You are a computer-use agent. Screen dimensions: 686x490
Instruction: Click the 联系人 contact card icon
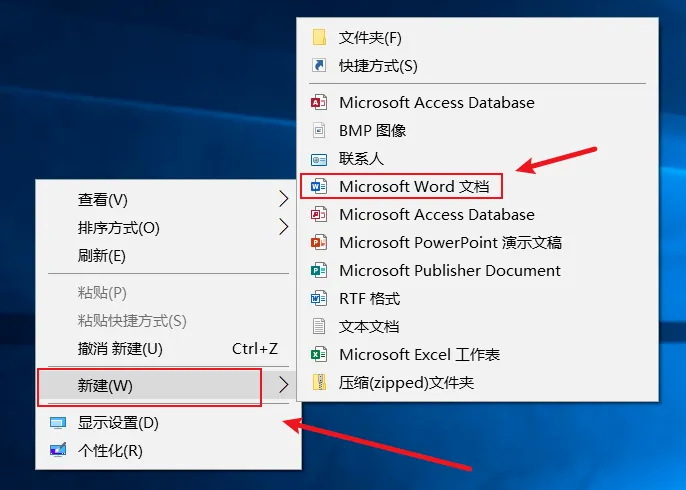(319, 159)
